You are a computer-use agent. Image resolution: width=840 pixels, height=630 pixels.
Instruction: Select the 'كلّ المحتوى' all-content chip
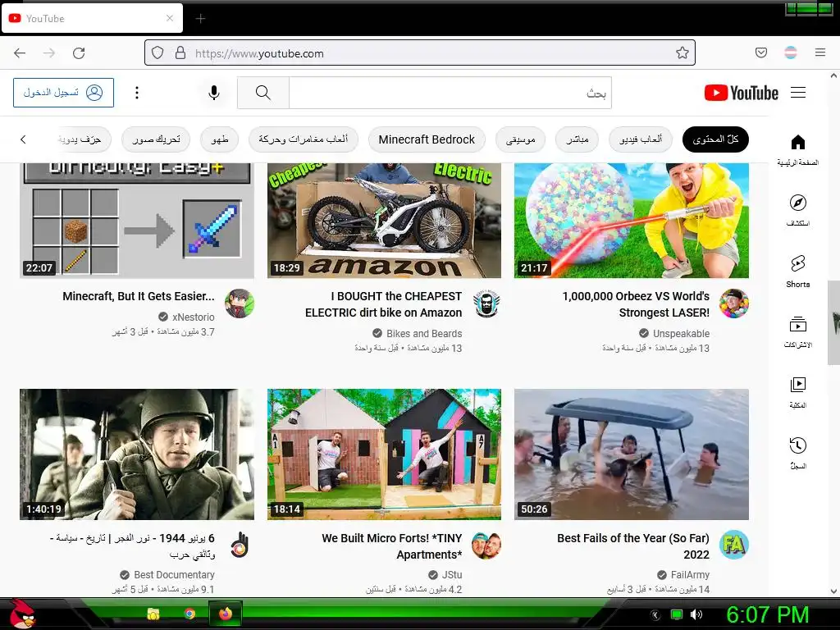(715, 139)
